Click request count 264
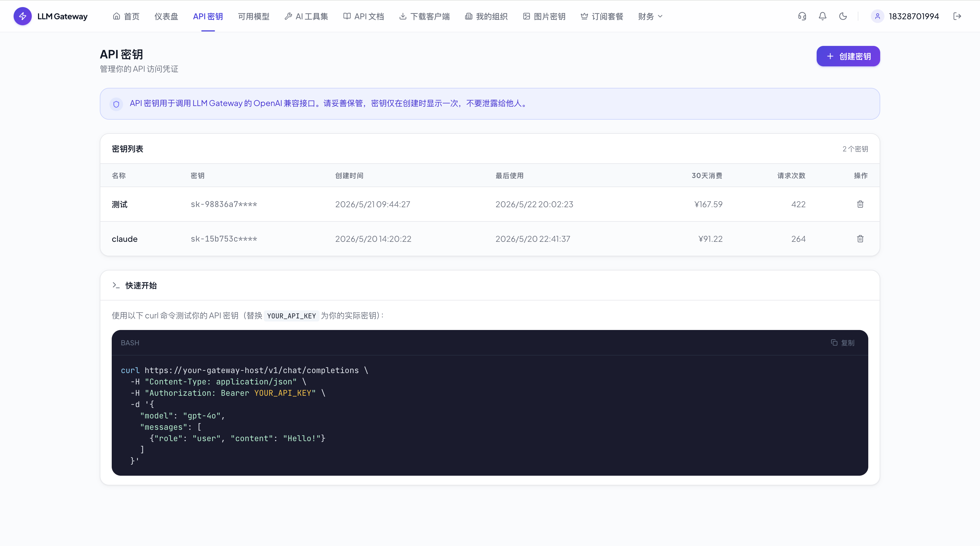The width and height of the screenshot is (980, 546). [798, 239]
